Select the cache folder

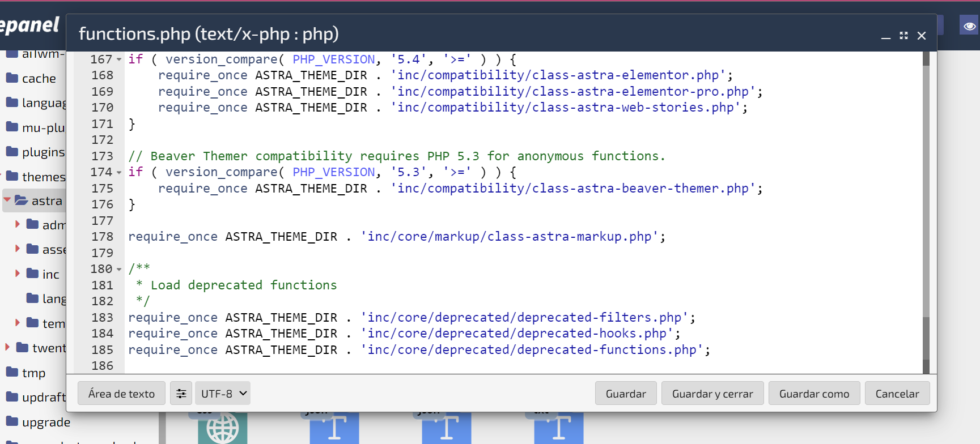coord(39,79)
